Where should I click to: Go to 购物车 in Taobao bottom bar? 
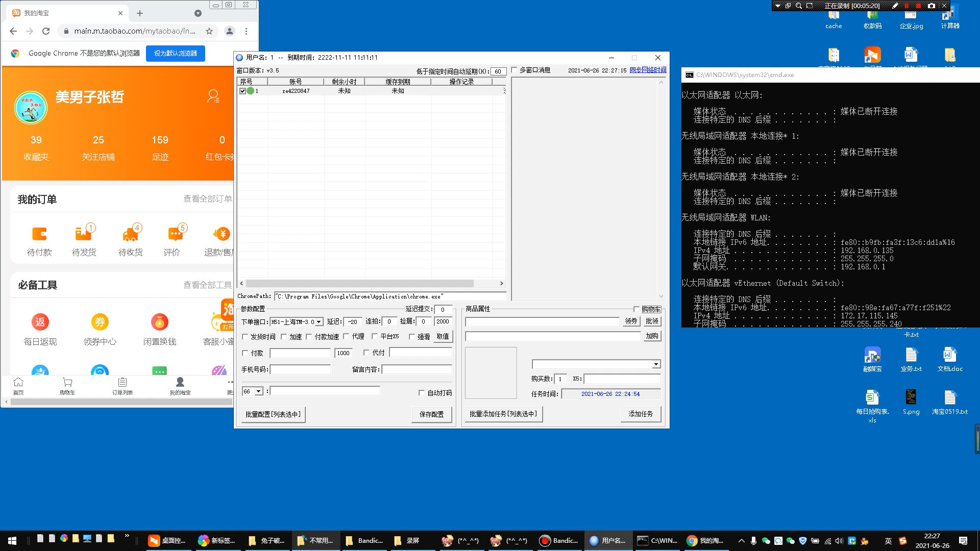click(67, 386)
